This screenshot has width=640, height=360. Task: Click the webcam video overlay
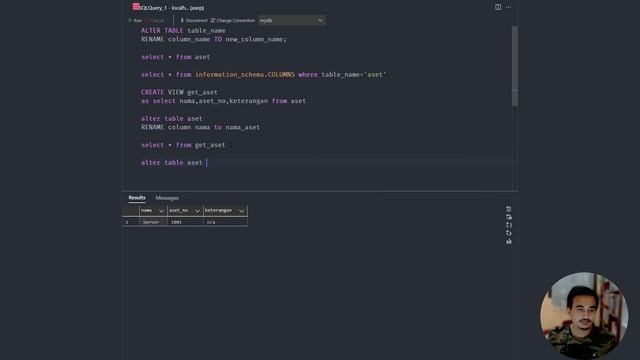click(x=584, y=316)
